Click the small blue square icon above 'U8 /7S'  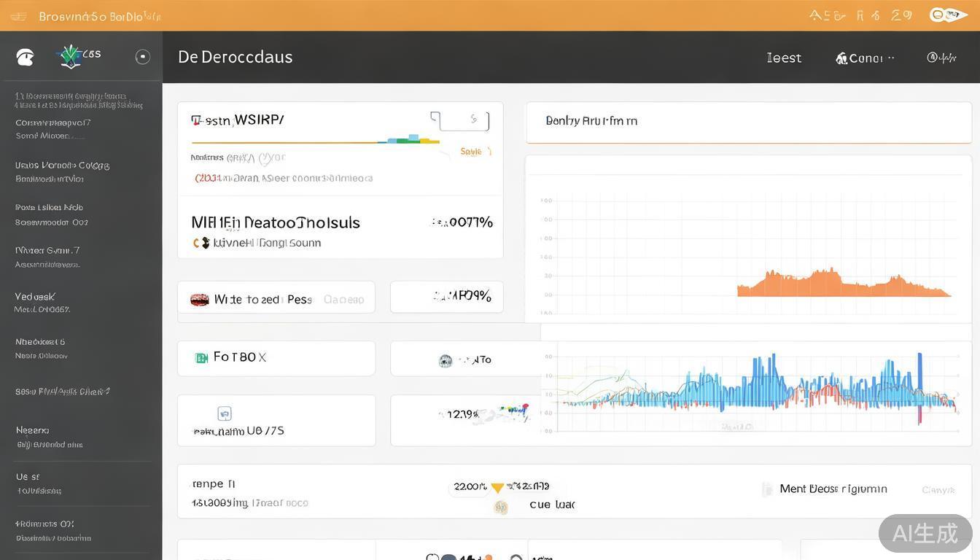225,413
